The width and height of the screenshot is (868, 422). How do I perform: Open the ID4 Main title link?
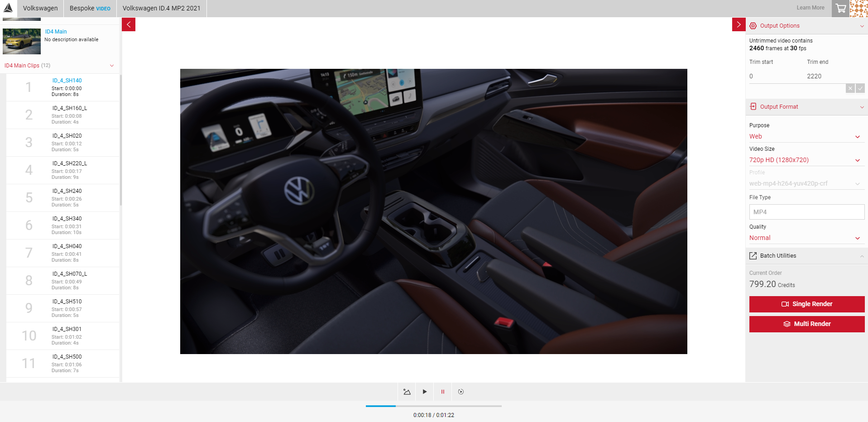click(56, 32)
